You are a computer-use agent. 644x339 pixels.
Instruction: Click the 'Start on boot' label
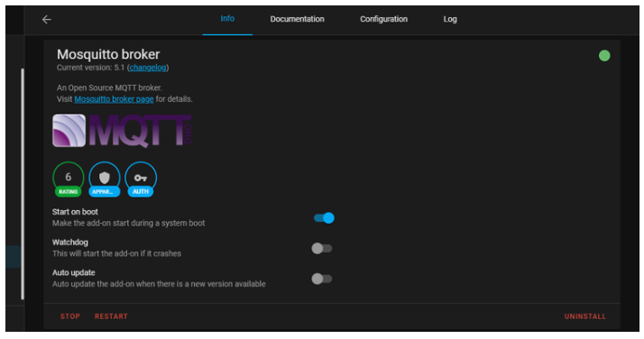pyautogui.click(x=75, y=212)
